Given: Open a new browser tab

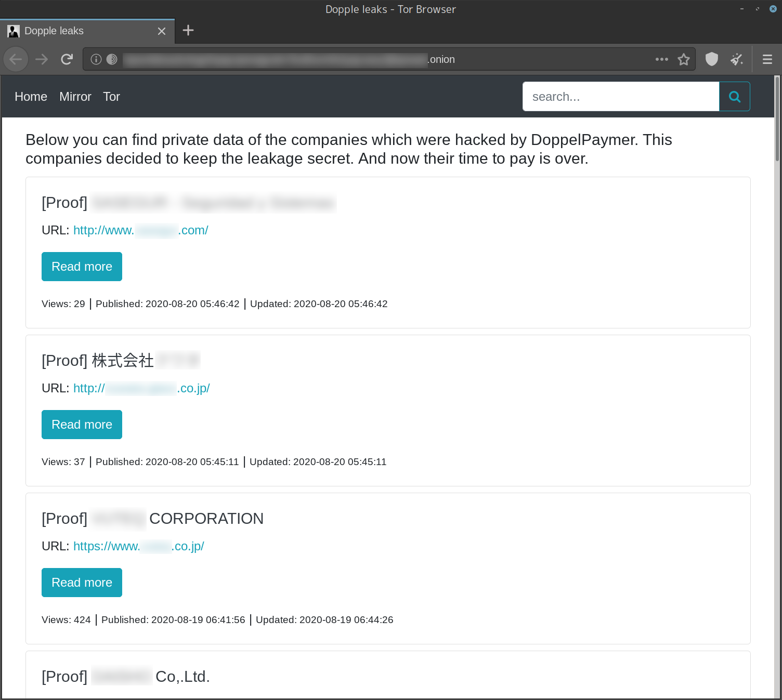Looking at the screenshot, I should (x=188, y=31).
